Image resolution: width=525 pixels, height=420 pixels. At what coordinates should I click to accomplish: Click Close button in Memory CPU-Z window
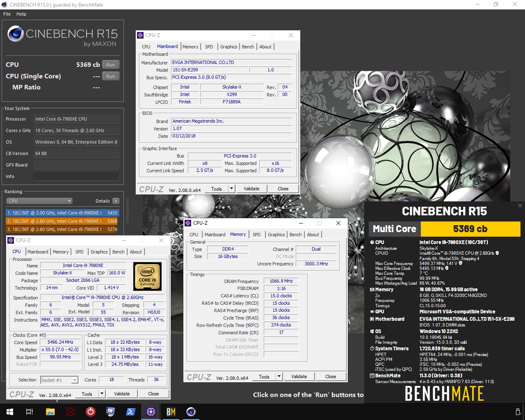(331, 377)
